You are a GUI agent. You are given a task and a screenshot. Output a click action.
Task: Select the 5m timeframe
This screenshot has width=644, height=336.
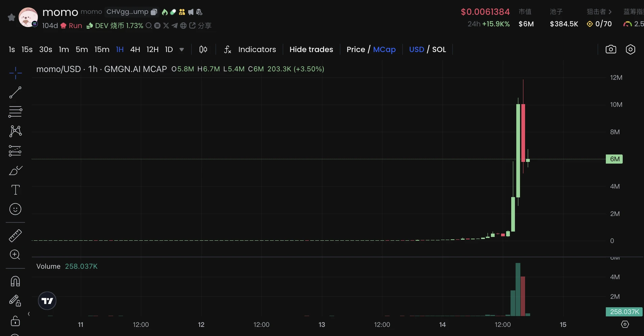click(82, 49)
